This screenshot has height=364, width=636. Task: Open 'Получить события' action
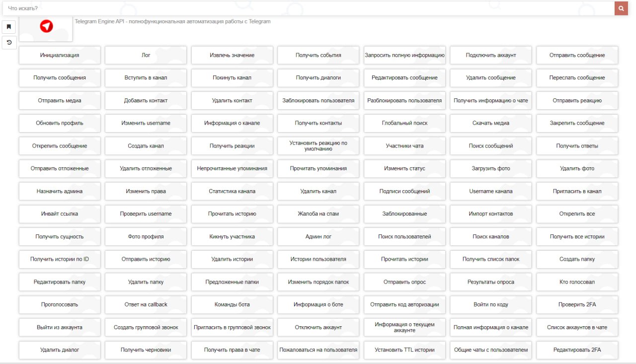[318, 55]
